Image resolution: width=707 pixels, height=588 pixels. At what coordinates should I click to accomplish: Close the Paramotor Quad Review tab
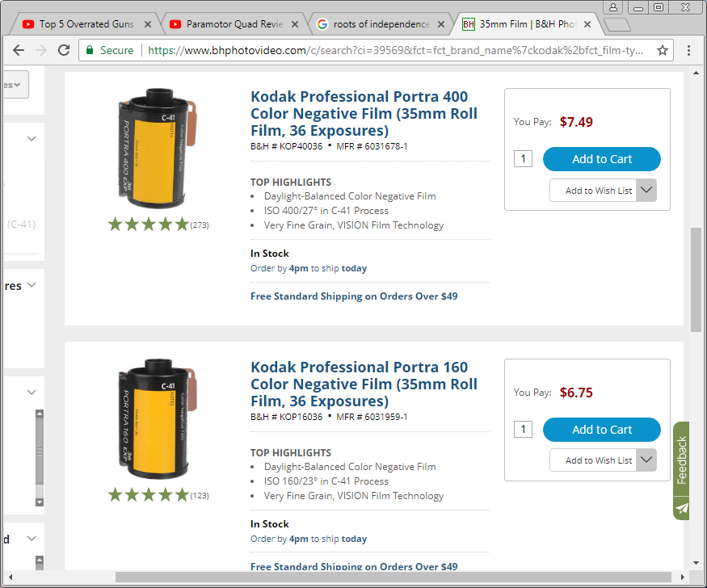(x=295, y=24)
